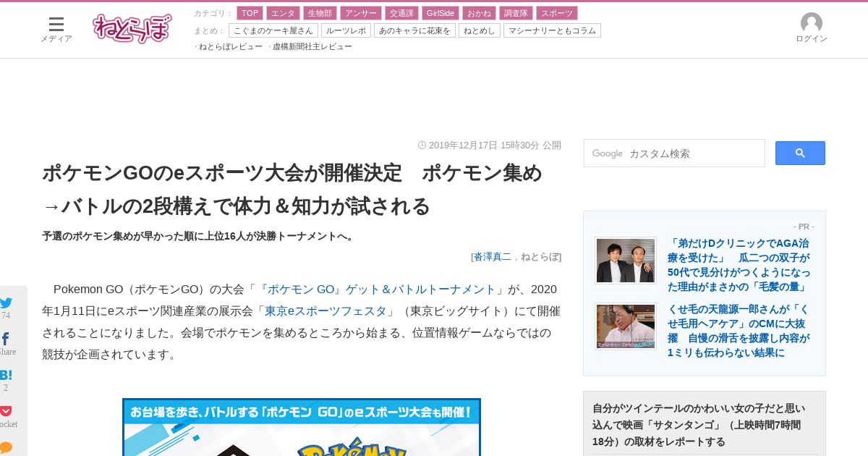Select the 生物部 category tab

[320, 13]
